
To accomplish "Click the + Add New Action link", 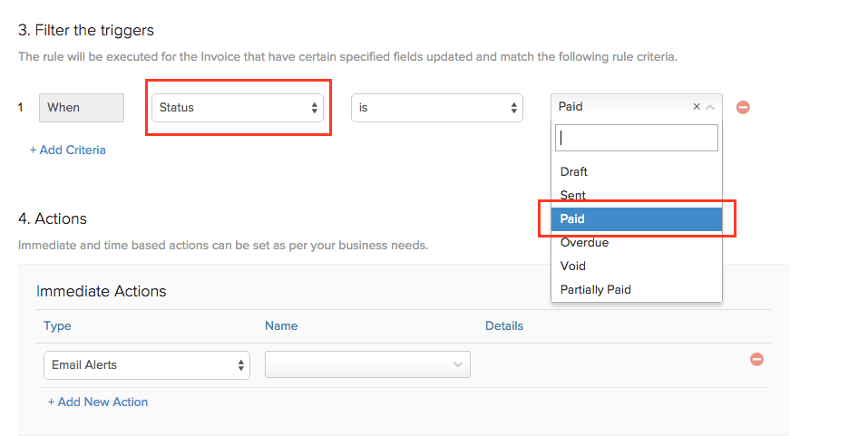I will tap(98, 402).
